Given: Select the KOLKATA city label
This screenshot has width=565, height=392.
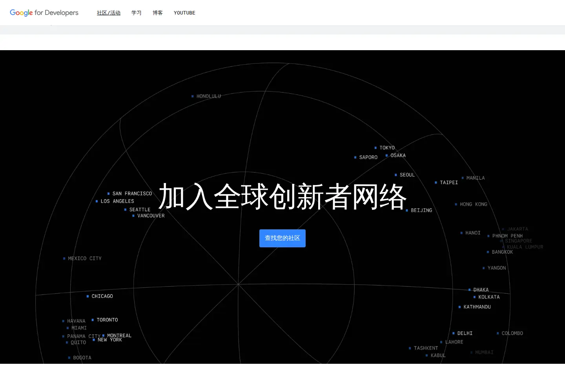Looking at the screenshot, I should 489,297.
